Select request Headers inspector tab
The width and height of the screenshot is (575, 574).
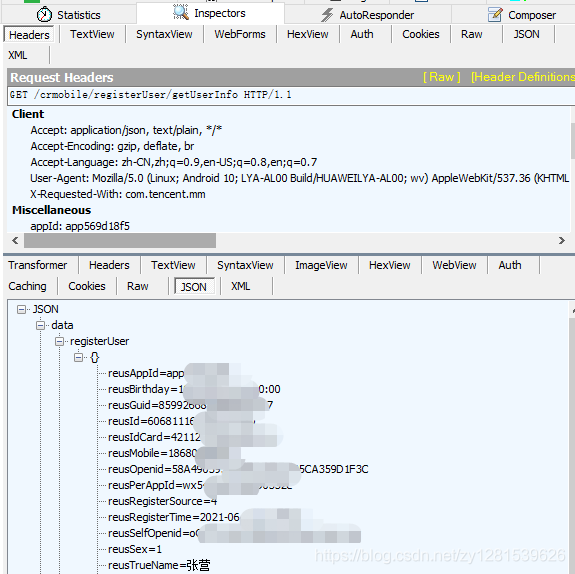[29, 35]
